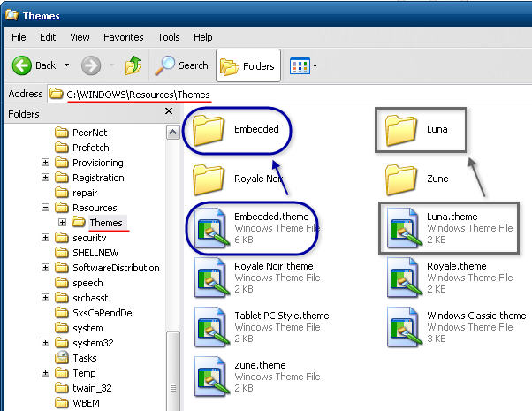The image size is (532, 411).
Task: Open the Edit menu
Action: [48, 37]
